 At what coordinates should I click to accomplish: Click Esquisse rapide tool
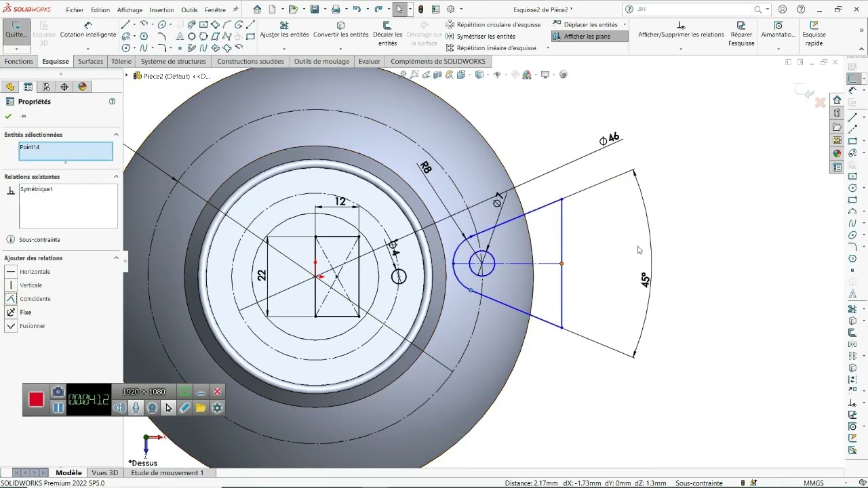814,34
